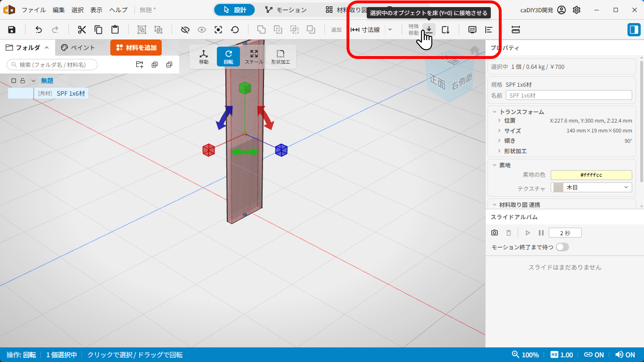Open the shape processing (形状加工) tool
The height and width of the screenshot is (362, 644).
click(281, 57)
